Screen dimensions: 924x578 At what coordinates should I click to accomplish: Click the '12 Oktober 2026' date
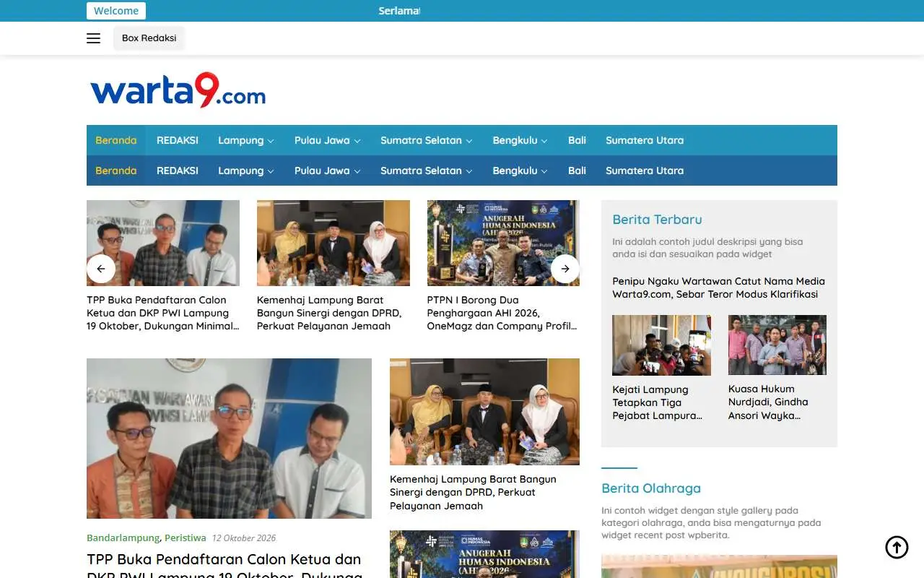coord(244,538)
